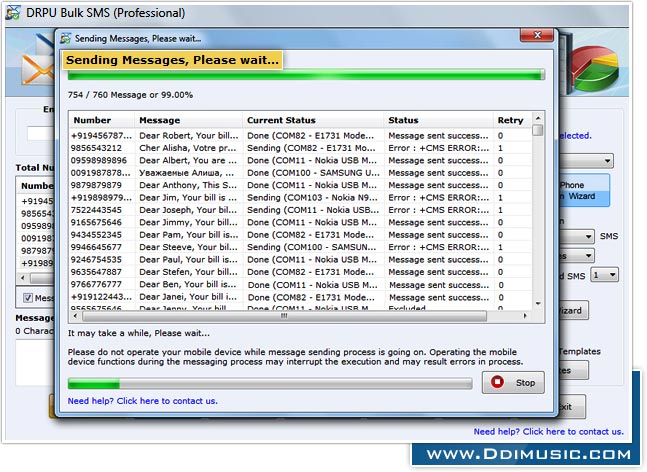Click the 'Dear Stefen, Your bill...' message cell
The height and width of the screenshot is (472, 647).
pyautogui.click(x=188, y=271)
